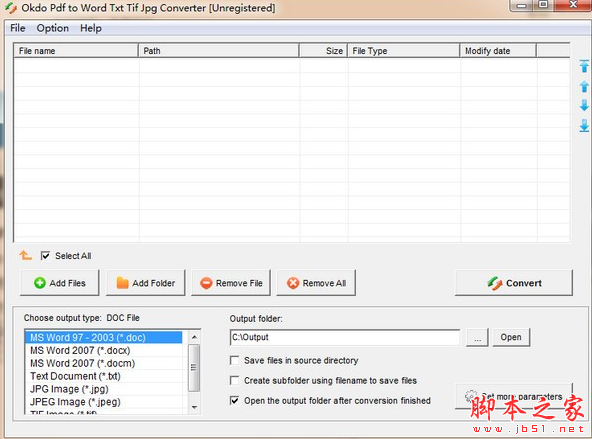Screen dimensions: 592x439
Task: Select JPG Image (*.jpg) output type
Action: tap(103, 389)
